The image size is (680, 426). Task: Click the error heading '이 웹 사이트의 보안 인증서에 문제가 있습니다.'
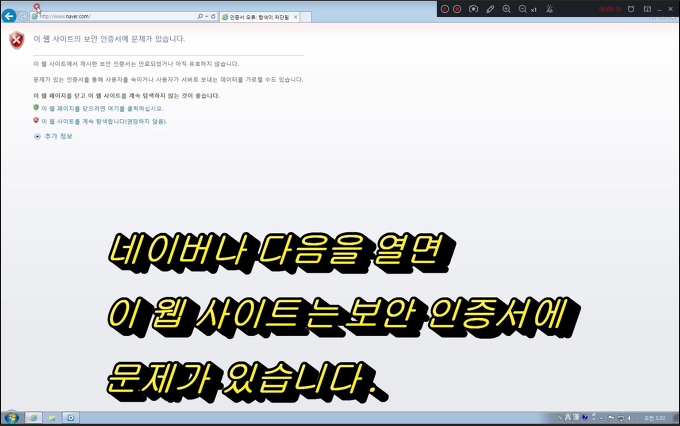(x=109, y=39)
